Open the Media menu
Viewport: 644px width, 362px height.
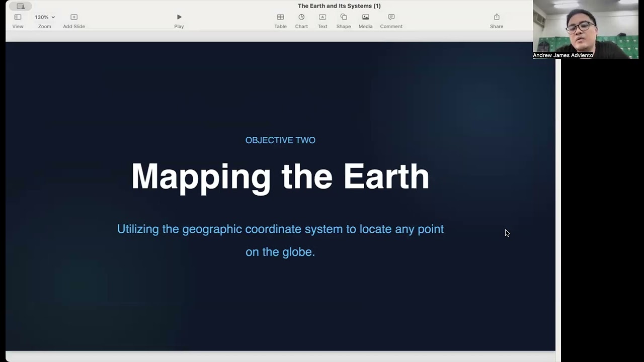(x=366, y=21)
